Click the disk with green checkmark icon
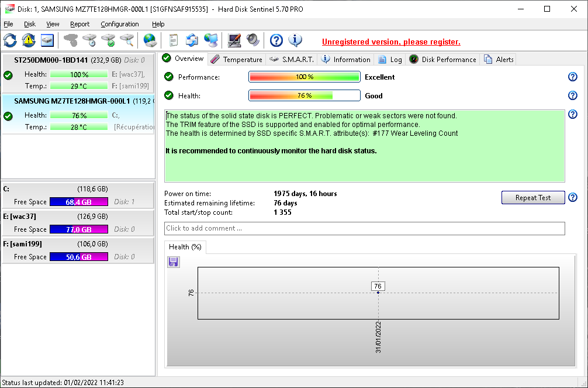 108,40
